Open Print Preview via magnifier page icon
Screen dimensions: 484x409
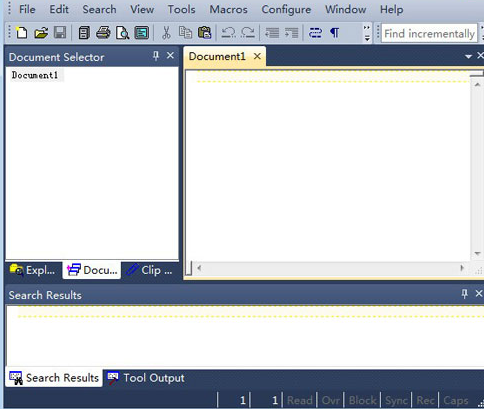(x=122, y=33)
